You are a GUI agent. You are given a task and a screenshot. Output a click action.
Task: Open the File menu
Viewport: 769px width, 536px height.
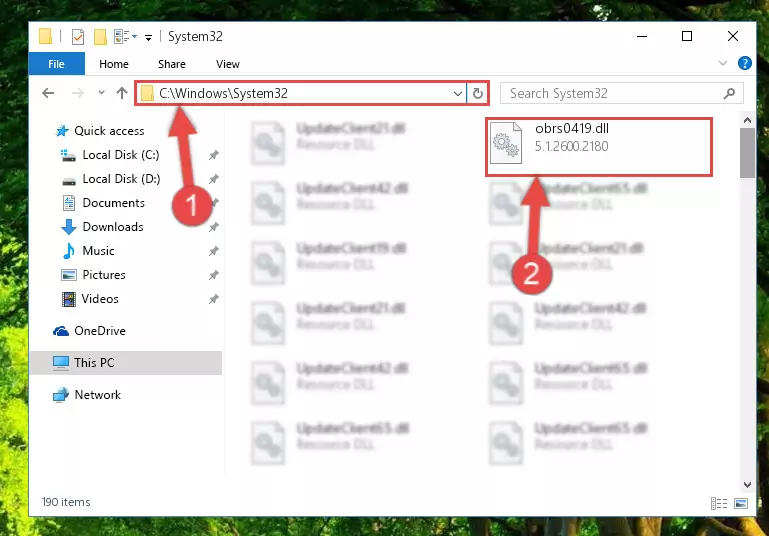56,64
